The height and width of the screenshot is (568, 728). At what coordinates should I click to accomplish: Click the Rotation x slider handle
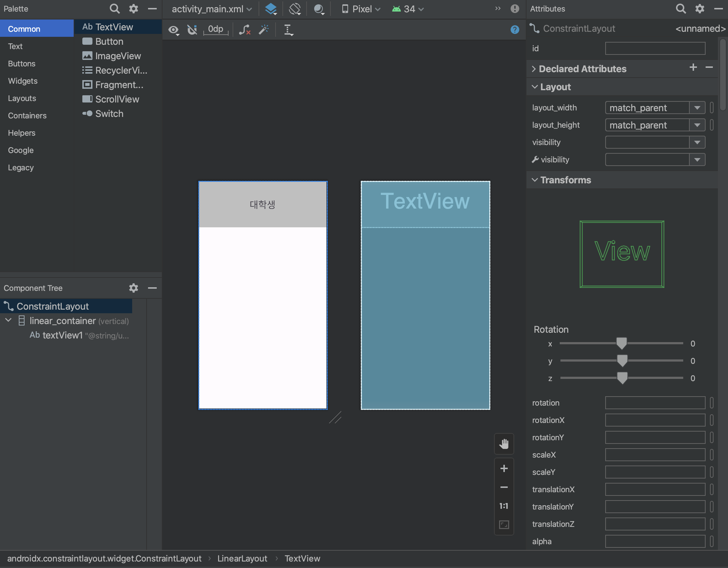coord(621,343)
